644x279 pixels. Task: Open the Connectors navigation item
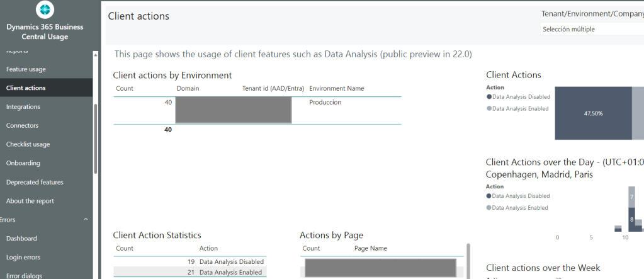(22, 125)
